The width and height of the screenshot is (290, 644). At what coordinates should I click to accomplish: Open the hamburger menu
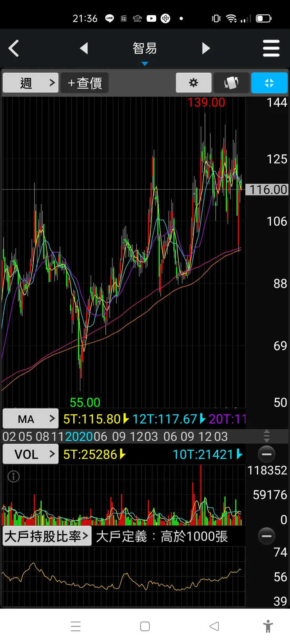tap(271, 49)
